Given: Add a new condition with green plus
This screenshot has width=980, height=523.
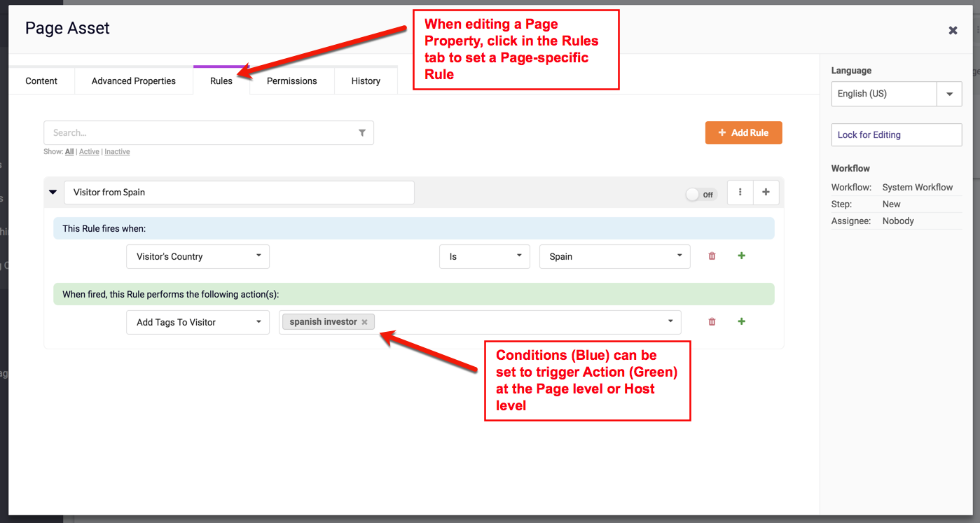Looking at the screenshot, I should 741,256.
